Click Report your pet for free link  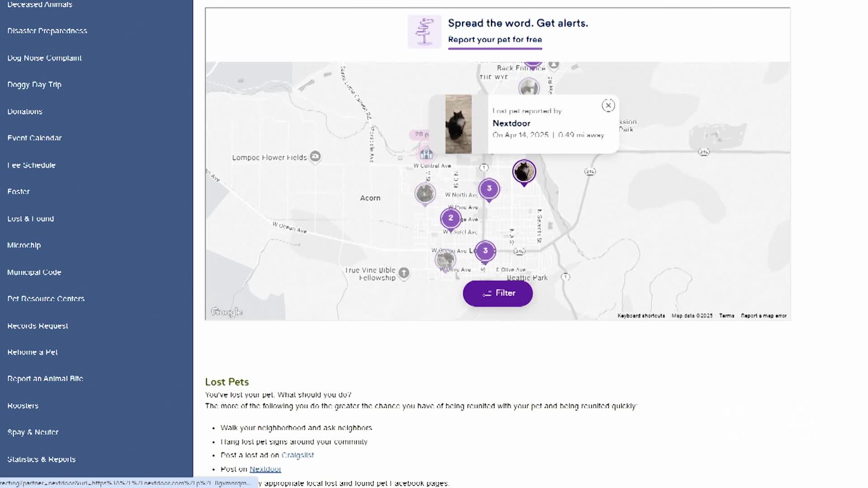(x=495, y=40)
